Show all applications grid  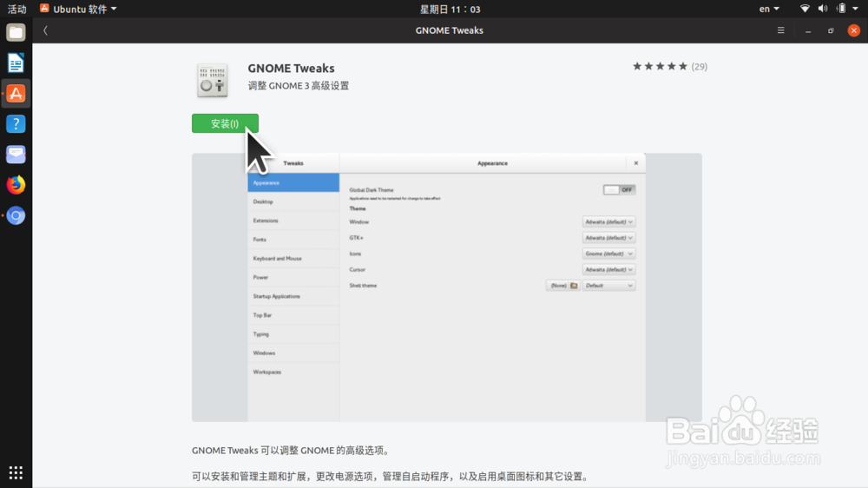(16, 472)
